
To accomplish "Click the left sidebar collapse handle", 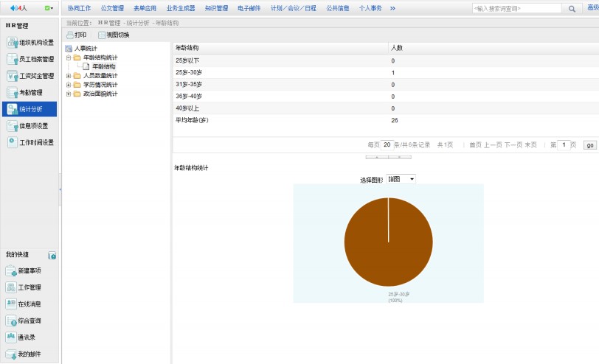I will pyautogui.click(x=60, y=189).
